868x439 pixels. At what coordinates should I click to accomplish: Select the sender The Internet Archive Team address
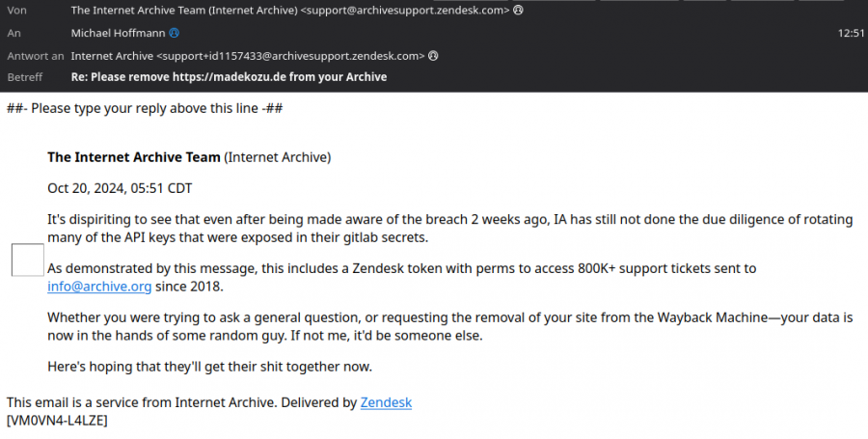pyautogui.click(x=290, y=10)
